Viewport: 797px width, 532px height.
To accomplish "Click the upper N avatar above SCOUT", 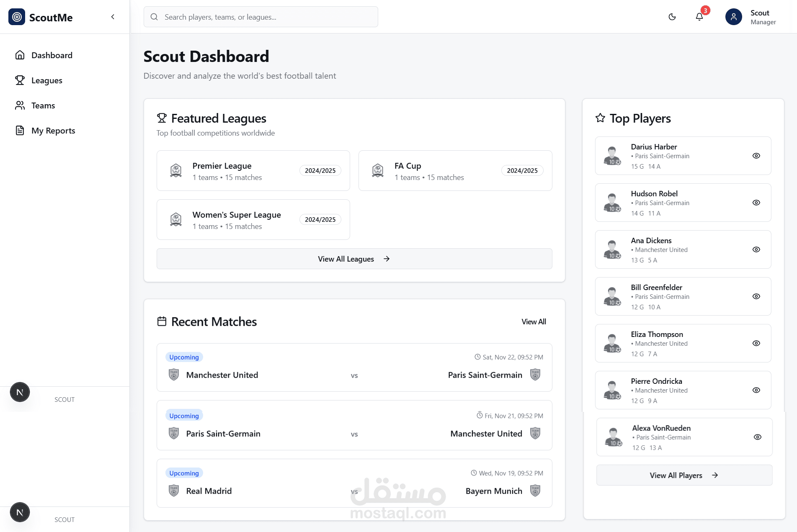I will point(20,392).
